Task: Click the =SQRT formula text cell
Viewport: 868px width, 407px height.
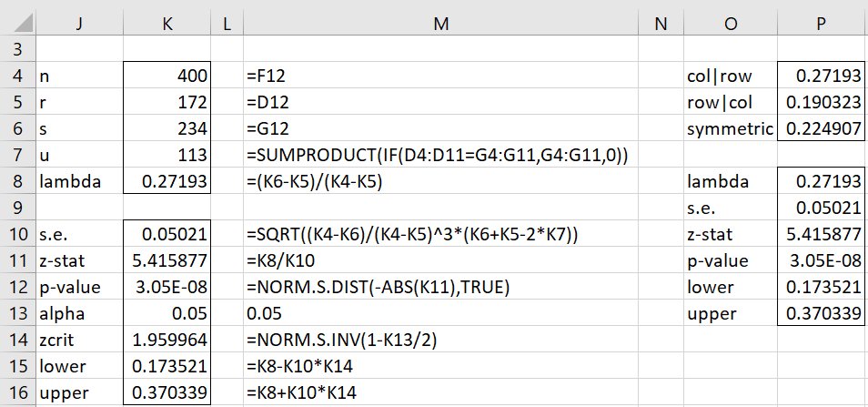Action: [x=440, y=234]
